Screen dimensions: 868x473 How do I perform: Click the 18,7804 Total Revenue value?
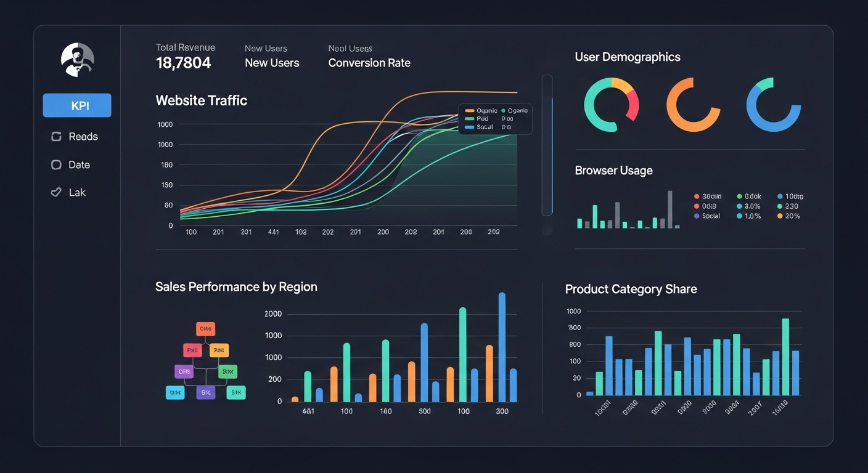point(184,63)
